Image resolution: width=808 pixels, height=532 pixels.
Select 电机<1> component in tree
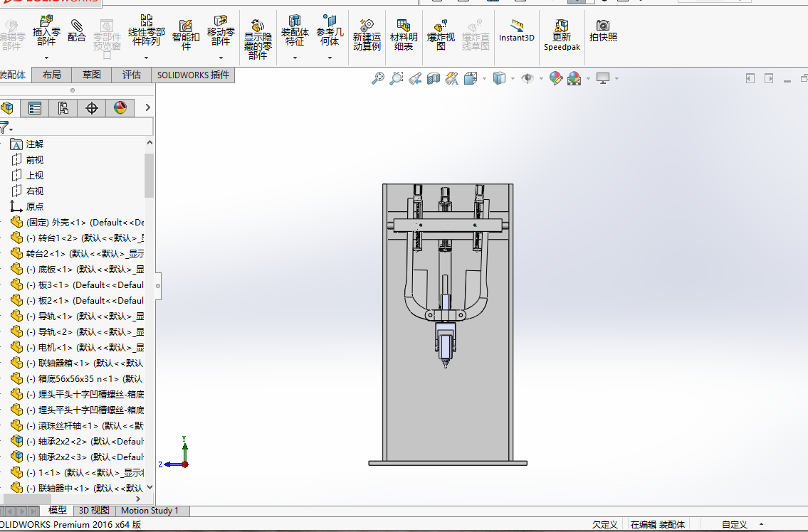click(78, 348)
